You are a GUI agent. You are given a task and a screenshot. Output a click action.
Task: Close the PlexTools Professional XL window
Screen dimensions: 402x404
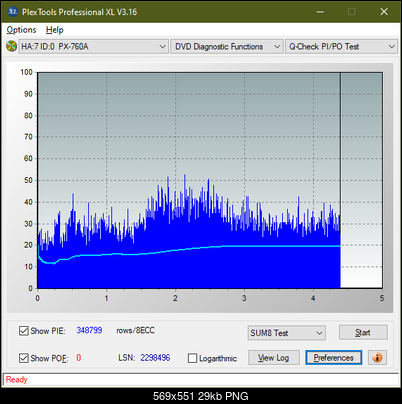coord(384,12)
